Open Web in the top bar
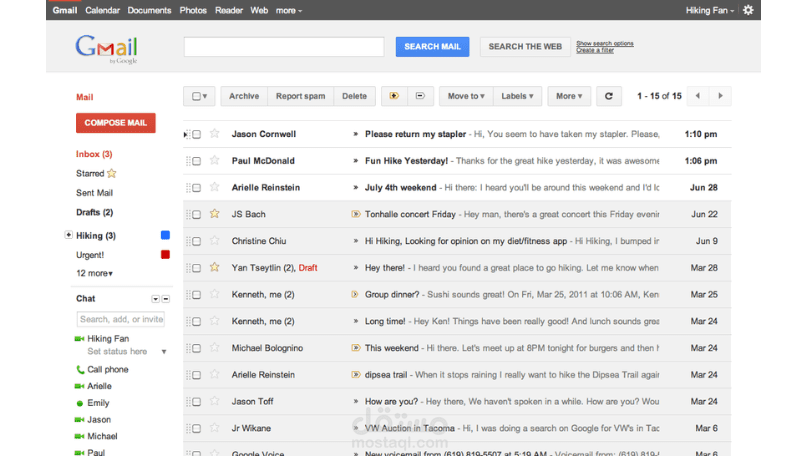 [x=259, y=10]
